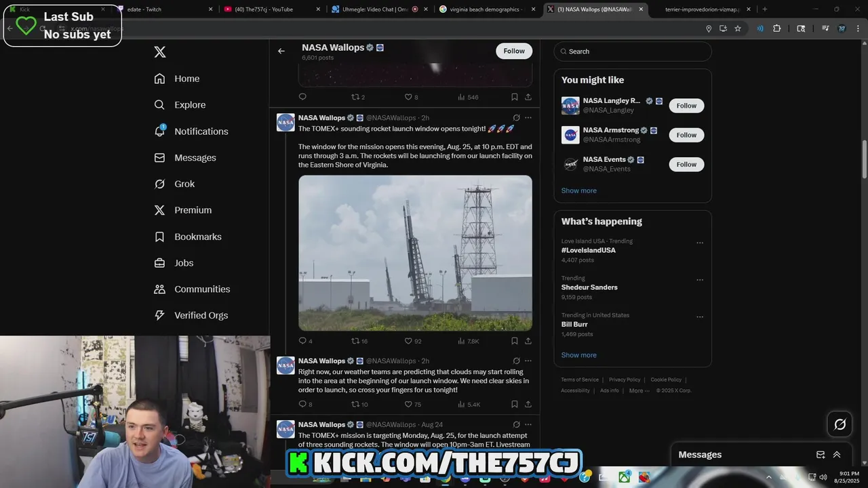Viewport: 868px width, 488px height.
Task: Click the X logo in sidebar
Action: tap(160, 52)
